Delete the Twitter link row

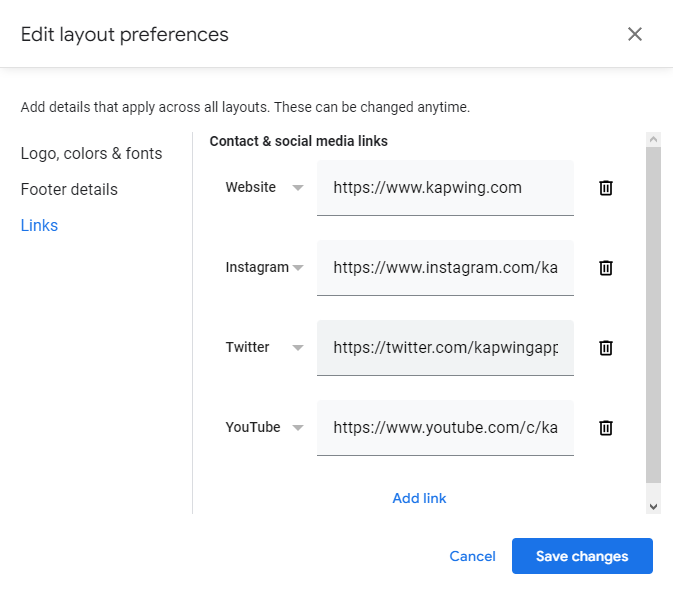tap(606, 347)
